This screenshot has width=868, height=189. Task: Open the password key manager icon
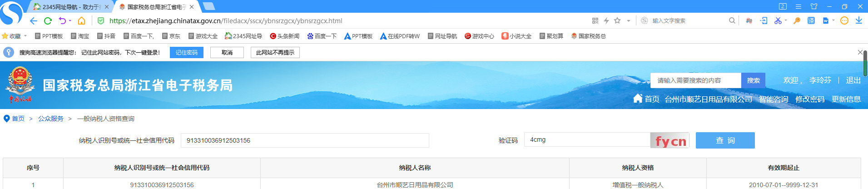pos(797,21)
